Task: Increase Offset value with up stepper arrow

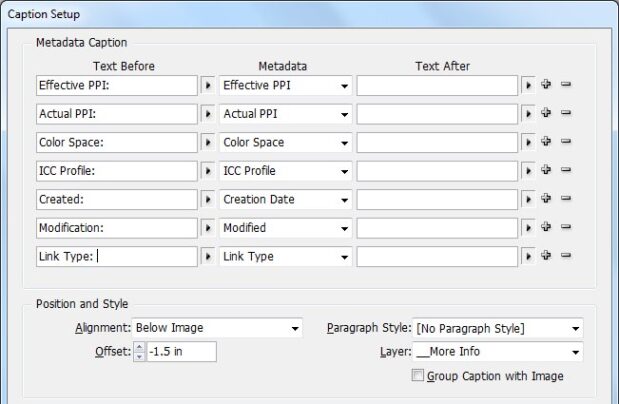Action: 139,347
